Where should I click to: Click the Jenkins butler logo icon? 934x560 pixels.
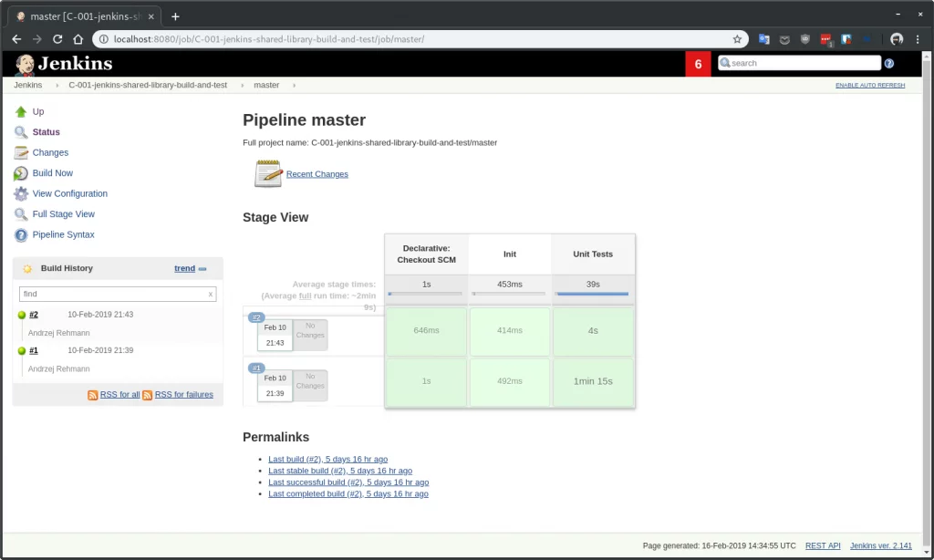click(x=25, y=64)
